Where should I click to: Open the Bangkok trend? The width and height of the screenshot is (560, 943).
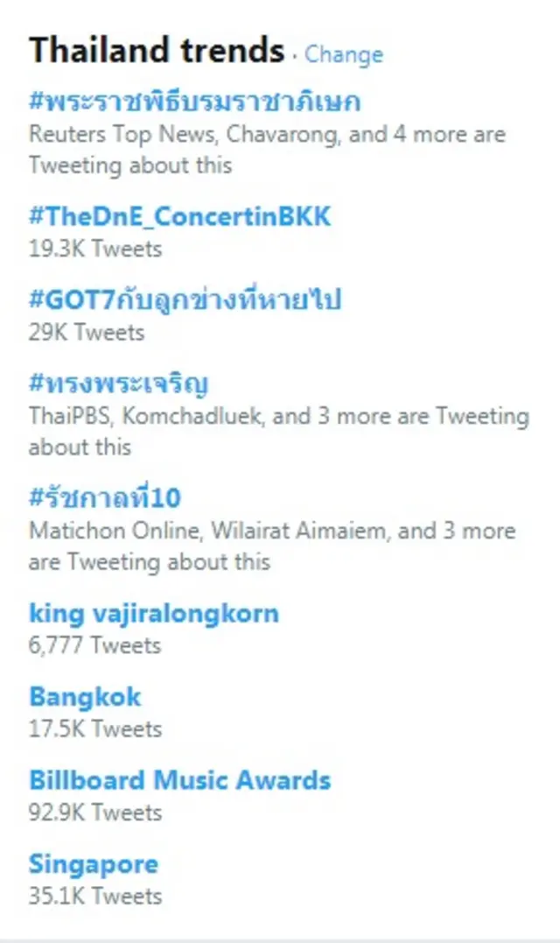[85, 697]
